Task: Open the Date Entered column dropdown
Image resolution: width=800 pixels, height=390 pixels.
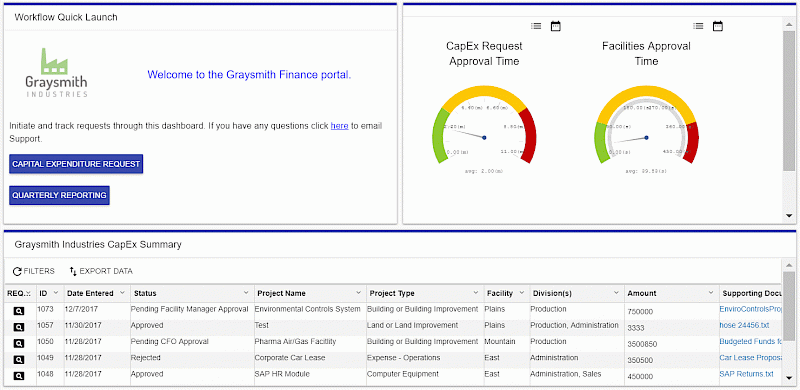Action: pos(122,293)
